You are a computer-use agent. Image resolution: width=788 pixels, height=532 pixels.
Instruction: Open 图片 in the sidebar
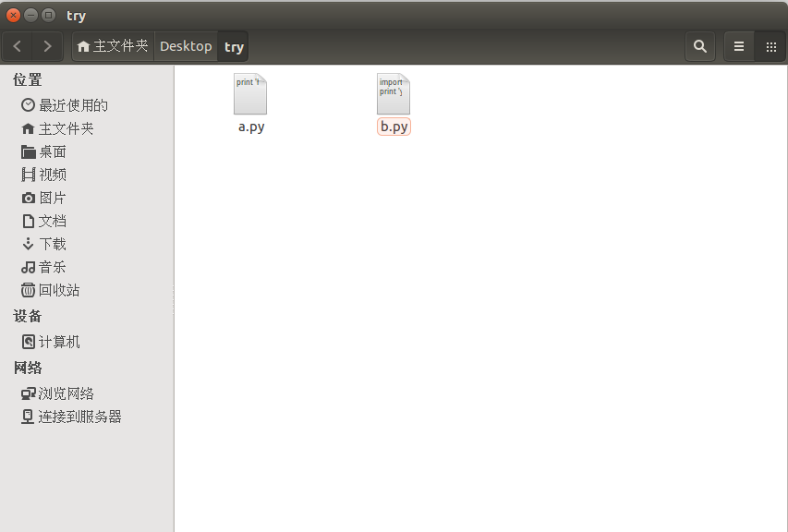(x=87, y=198)
